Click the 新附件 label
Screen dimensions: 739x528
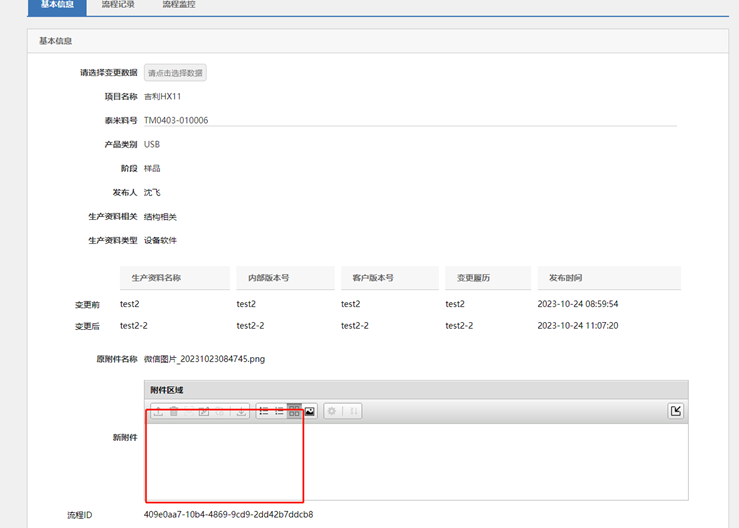125,437
